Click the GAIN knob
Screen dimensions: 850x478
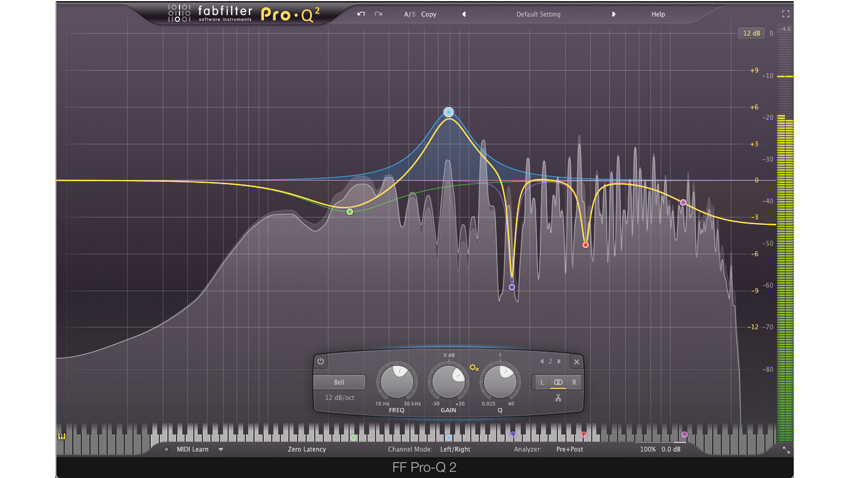tap(448, 382)
